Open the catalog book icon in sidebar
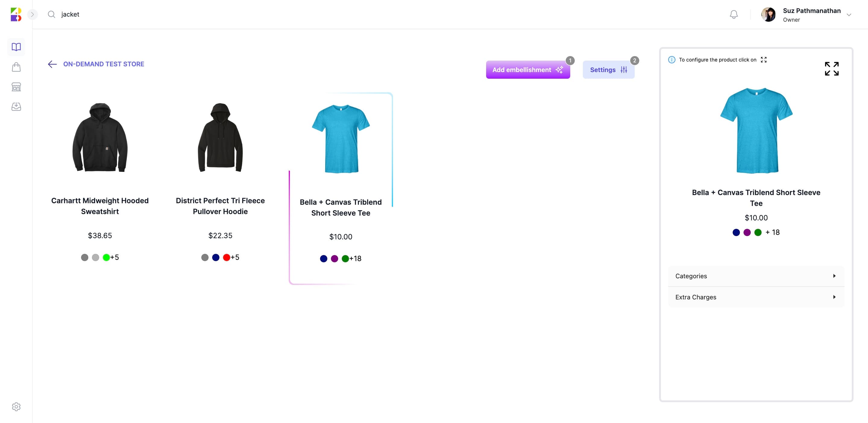Screen dimensions: 868x423 16,47
